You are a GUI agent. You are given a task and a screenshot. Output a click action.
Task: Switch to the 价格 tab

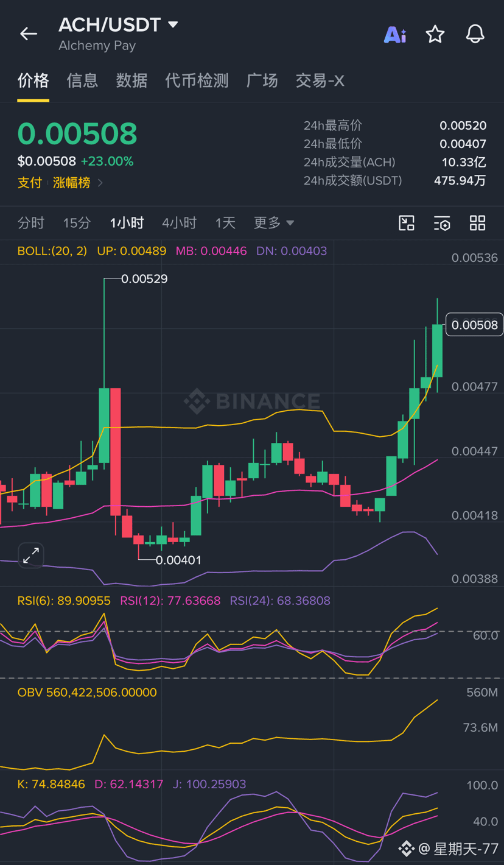point(33,80)
